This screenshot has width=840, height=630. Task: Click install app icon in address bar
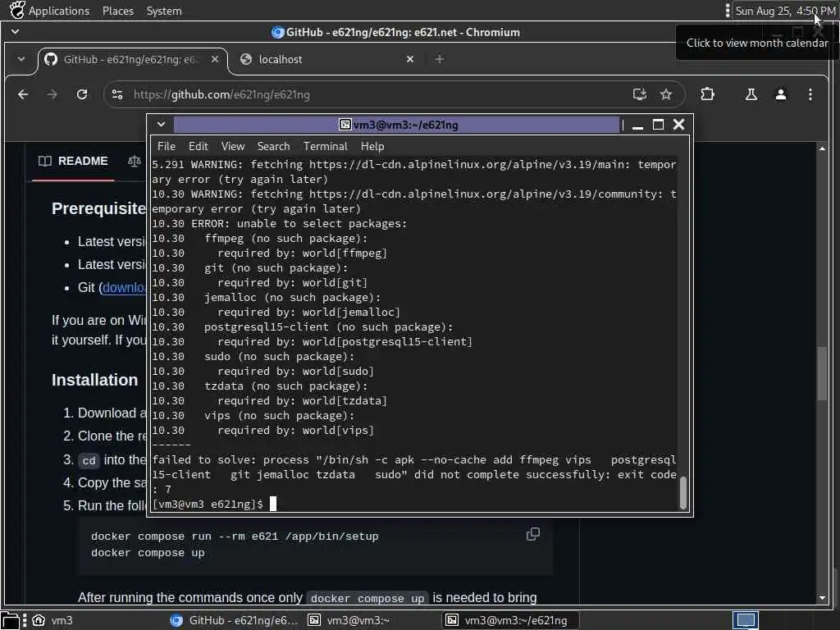[x=640, y=95]
